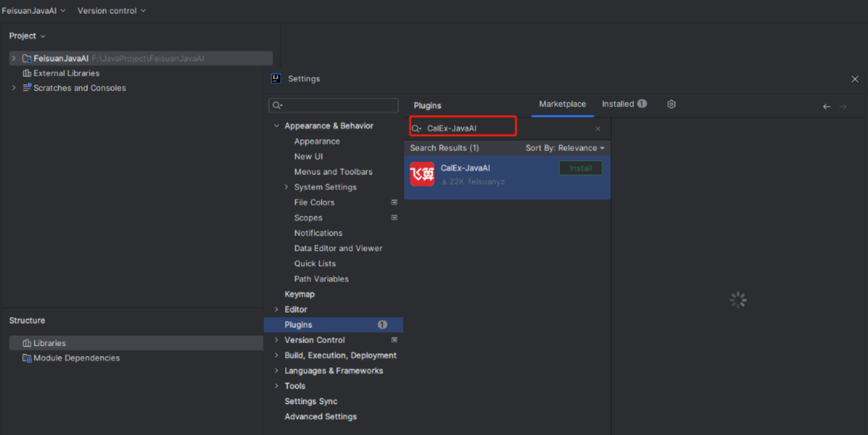Open Data Editor and Viewer settings
Viewport: 868px width, 435px height.
pos(338,248)
